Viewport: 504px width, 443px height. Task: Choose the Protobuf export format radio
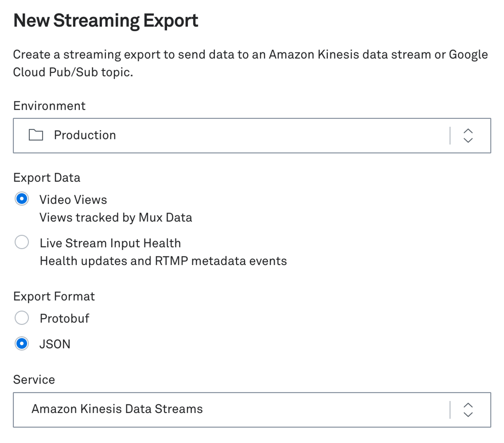click(22, 318)
